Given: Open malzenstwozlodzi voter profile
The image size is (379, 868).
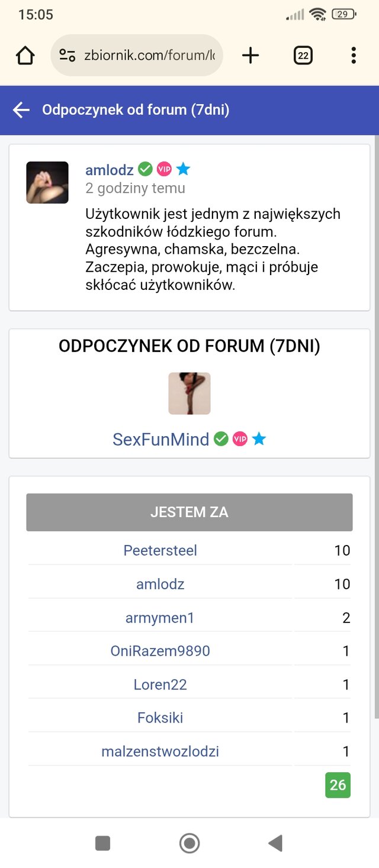Looking at the screenshot, I should (x=160, y=752).
